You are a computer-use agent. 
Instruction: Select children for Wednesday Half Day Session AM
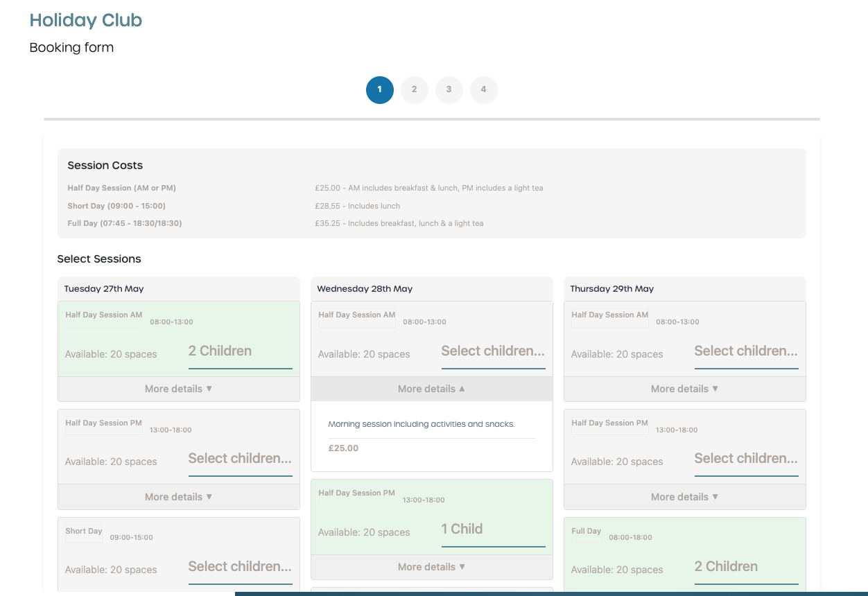[x=494, y=352]
